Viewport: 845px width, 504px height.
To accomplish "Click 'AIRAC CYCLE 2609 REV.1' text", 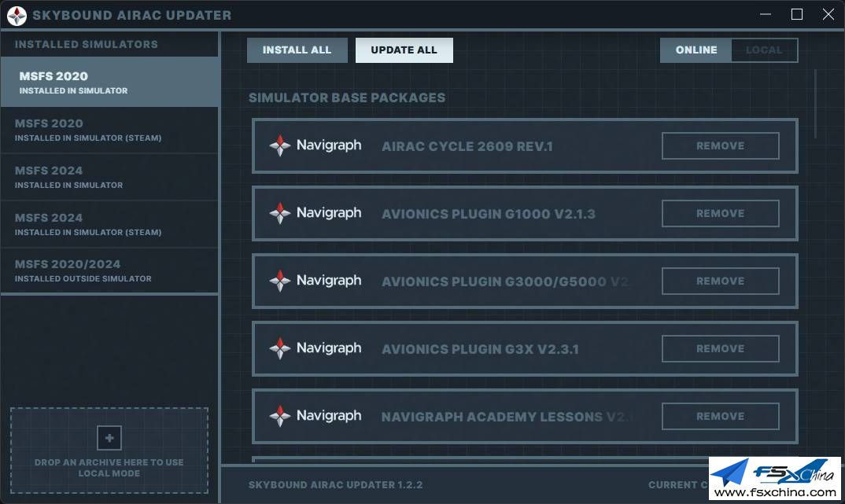I will click(x=467, y=146).
